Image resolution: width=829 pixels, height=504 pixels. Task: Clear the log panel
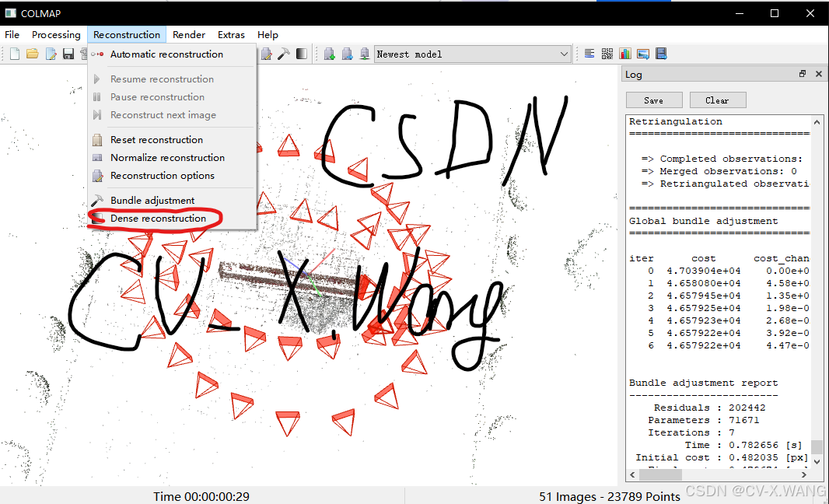pos(717,100)
